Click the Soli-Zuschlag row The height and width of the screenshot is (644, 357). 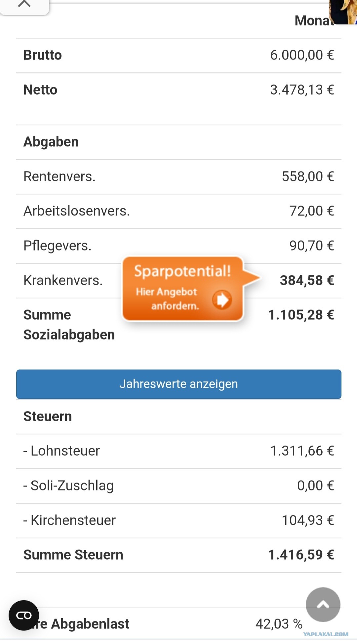(179, 486)
